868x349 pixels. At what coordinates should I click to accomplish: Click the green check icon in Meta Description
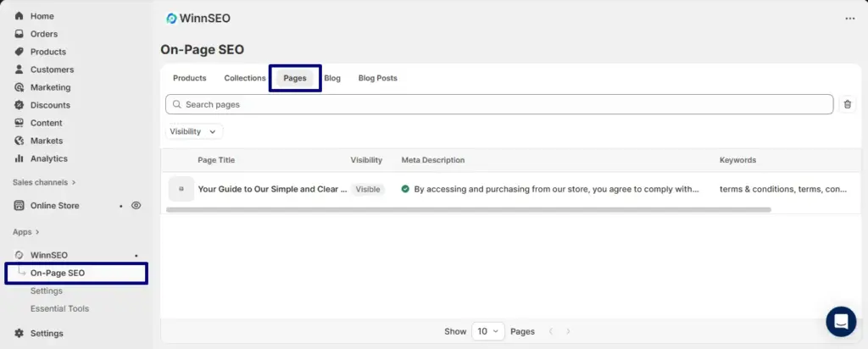pyautogui.click(x=405, y=189)
